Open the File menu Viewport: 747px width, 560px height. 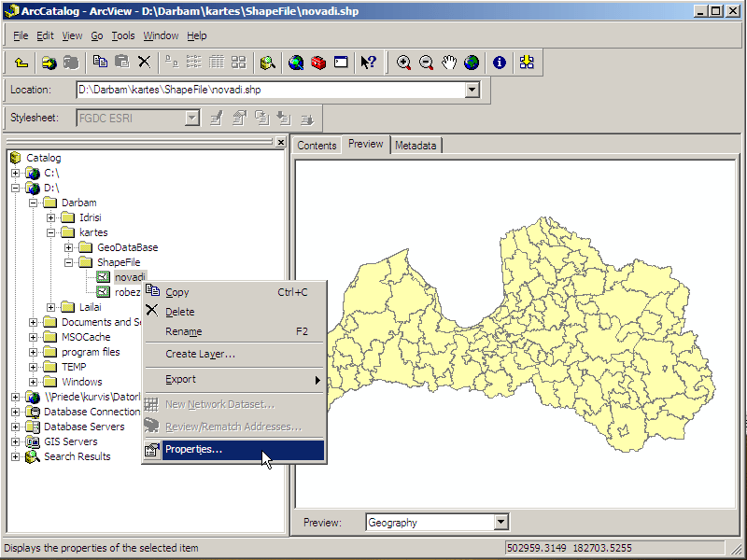(21, 35)
